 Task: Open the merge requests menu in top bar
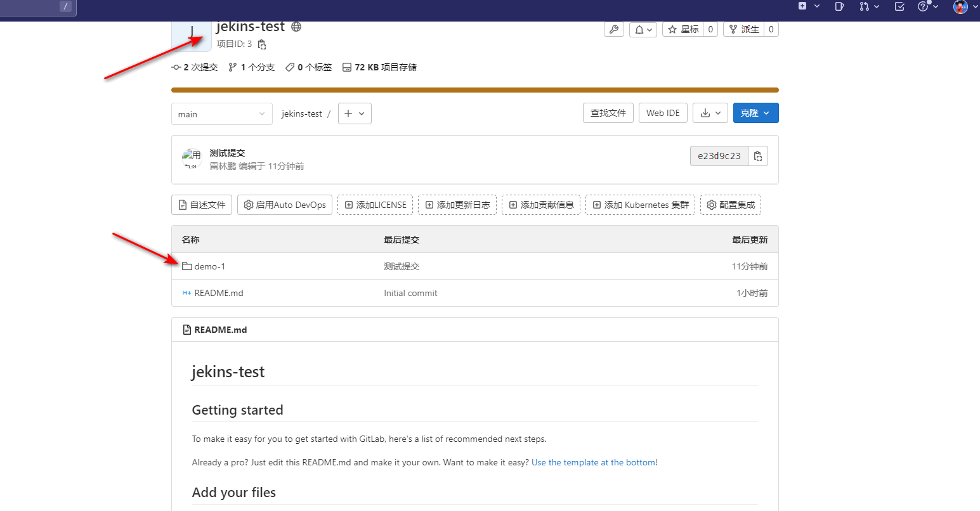[869, 6]
